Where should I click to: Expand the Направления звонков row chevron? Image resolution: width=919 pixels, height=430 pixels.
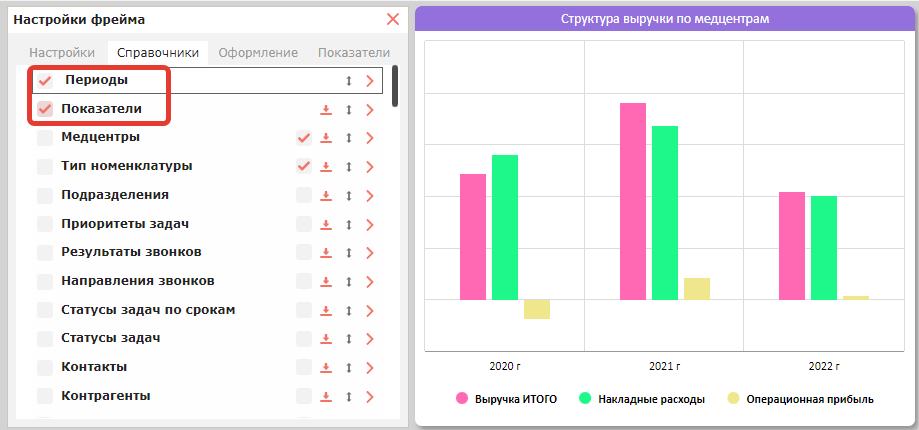369,282
